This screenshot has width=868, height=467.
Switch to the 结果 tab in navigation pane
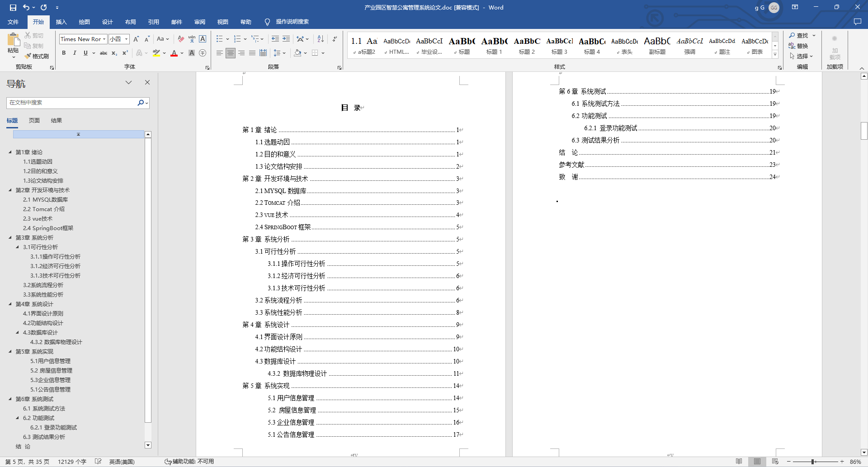pyautogui.click(x=57, y=121)
